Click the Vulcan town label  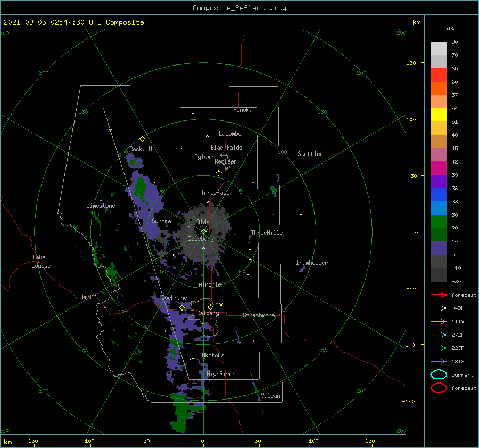pyautogui.click(x=271, y=396)
